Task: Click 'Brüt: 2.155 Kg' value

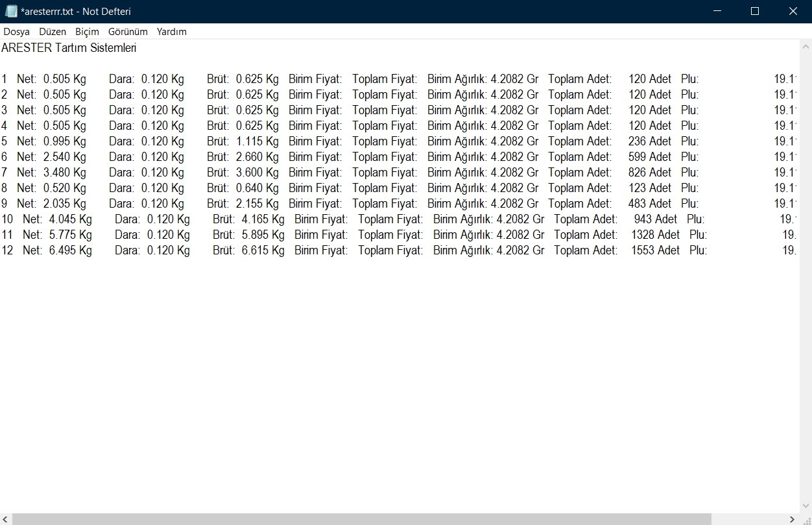Action: coord(243,203)
